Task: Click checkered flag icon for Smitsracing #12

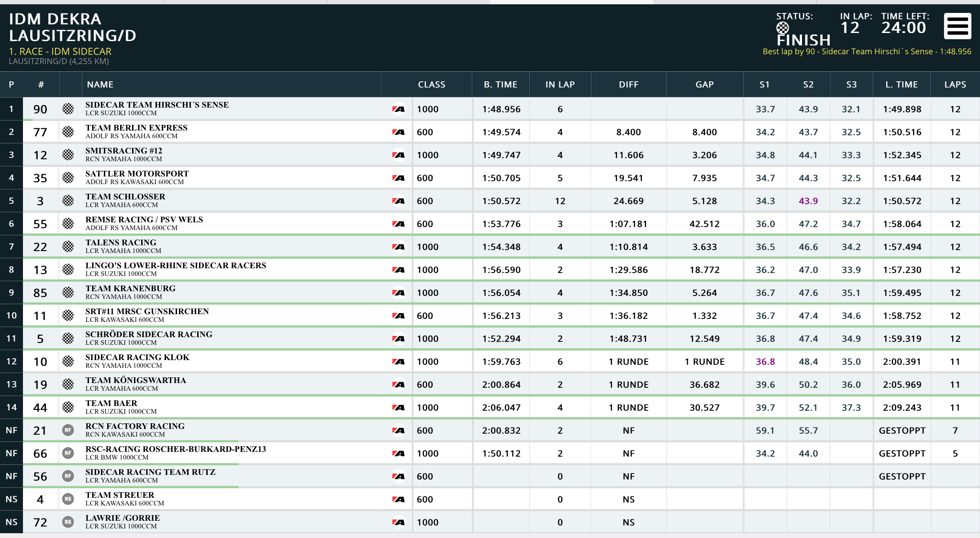Action: (x=68, y=155)
